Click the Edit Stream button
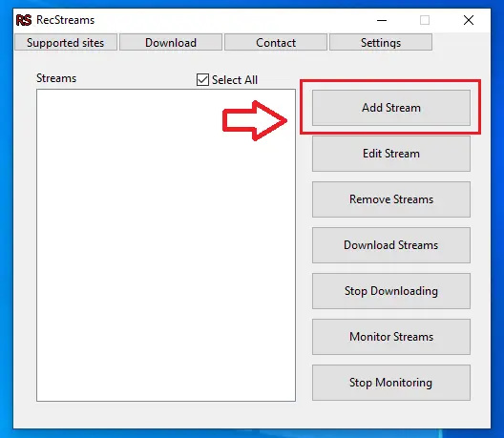 (391, 154)
